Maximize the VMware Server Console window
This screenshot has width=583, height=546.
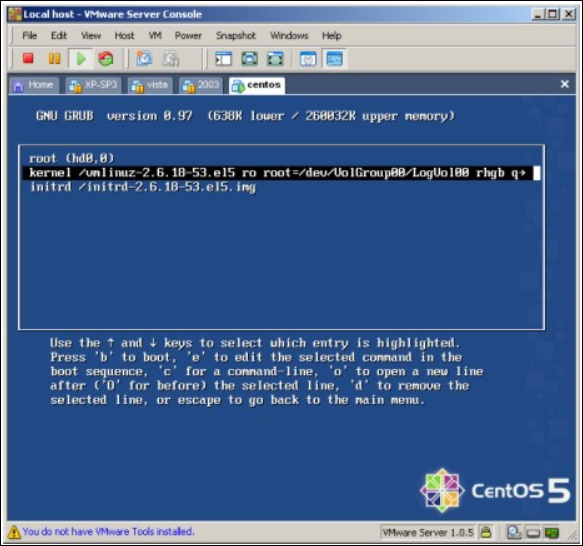pyautogui.click(x=553, y=15)
